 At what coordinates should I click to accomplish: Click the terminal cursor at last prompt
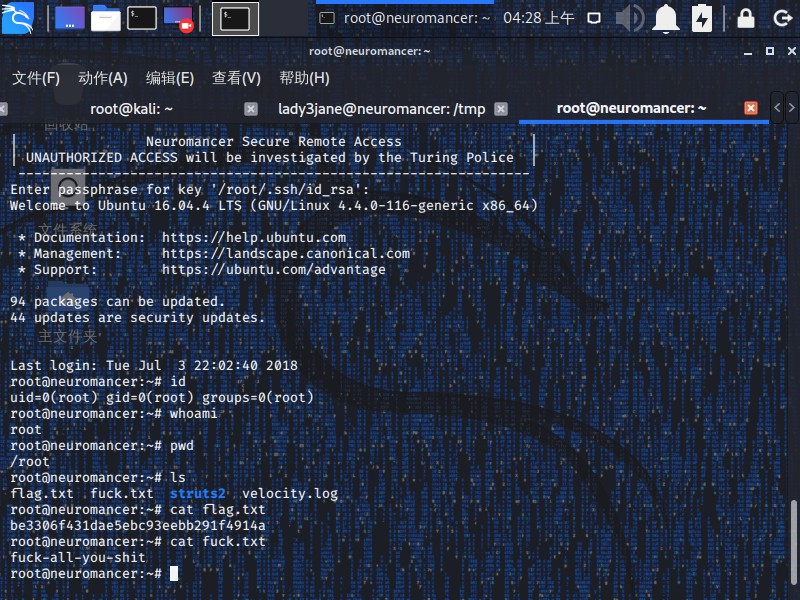[x=174, y=573]
